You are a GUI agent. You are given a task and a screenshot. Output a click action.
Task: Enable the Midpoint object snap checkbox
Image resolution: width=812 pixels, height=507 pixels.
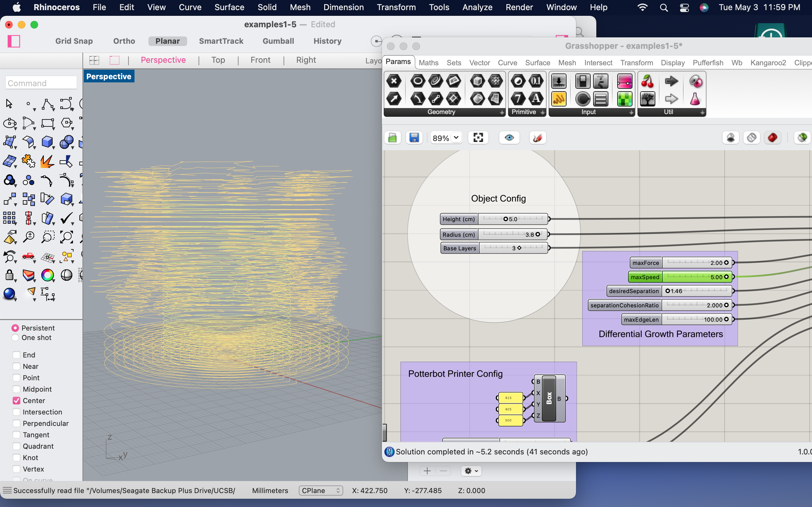click(16, 389)
